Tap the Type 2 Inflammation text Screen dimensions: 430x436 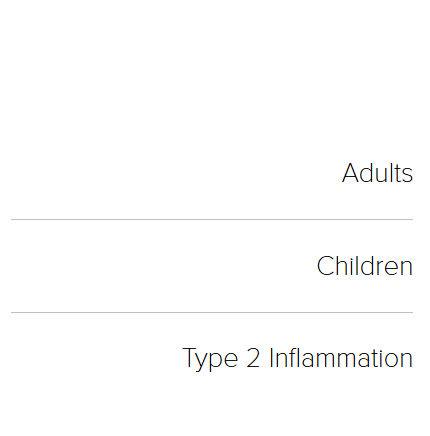(x=298, y=359)
